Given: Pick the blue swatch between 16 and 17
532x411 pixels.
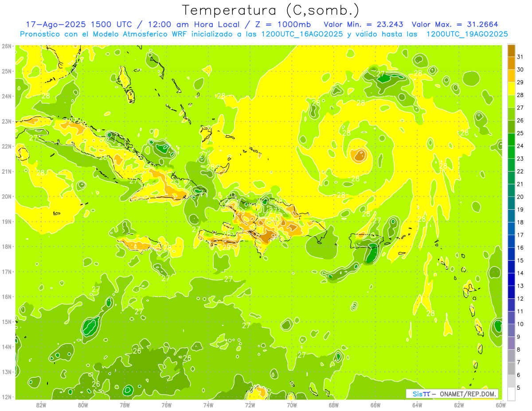Looking at the screenshot, I should (x=511, y=241).
